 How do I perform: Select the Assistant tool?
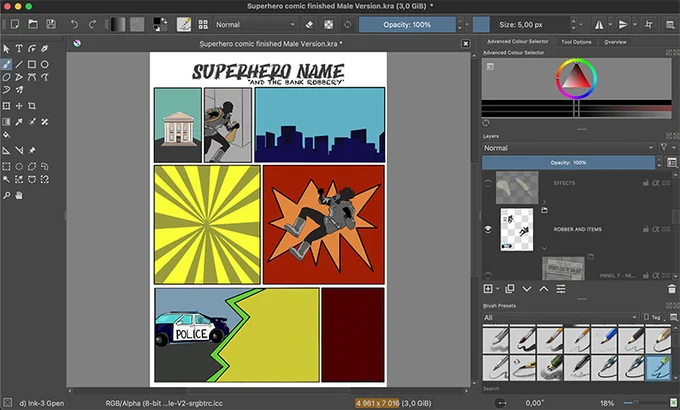click(x=7, y=151)
